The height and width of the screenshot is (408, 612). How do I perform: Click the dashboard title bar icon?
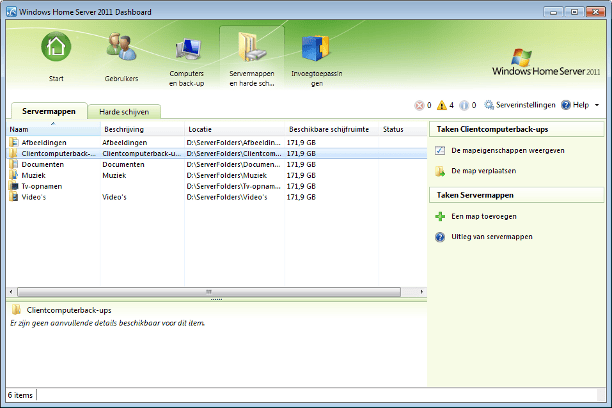coord(11,12)
